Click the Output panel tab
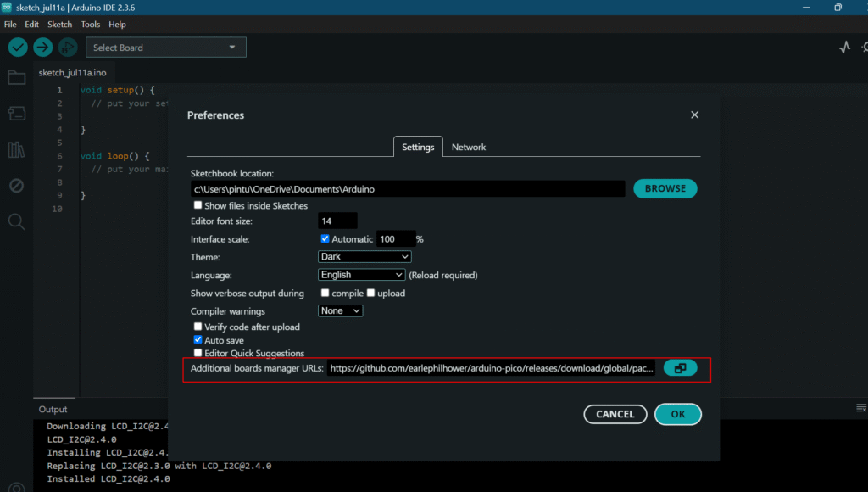Viewport: 868px width, 492px height. point(53,409)
